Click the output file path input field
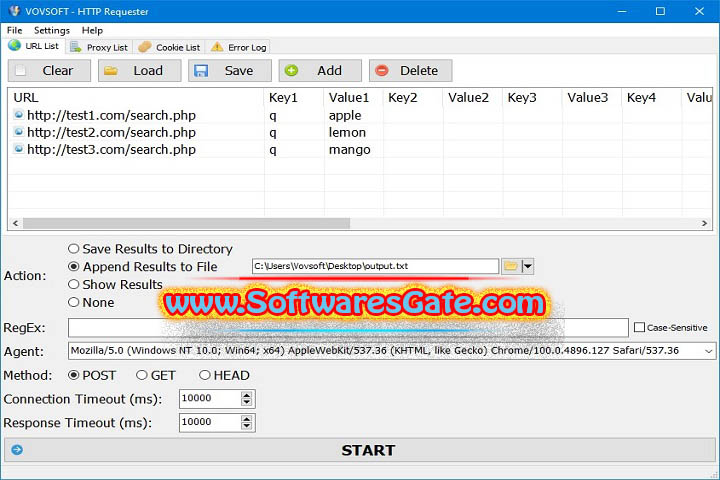 pyautogui.click(x=376, y=266)
